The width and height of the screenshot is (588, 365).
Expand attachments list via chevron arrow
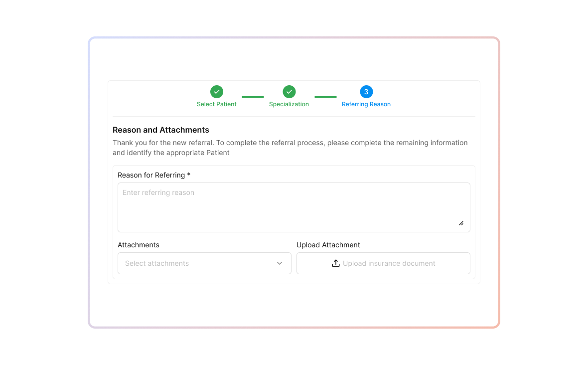(280, 263)
